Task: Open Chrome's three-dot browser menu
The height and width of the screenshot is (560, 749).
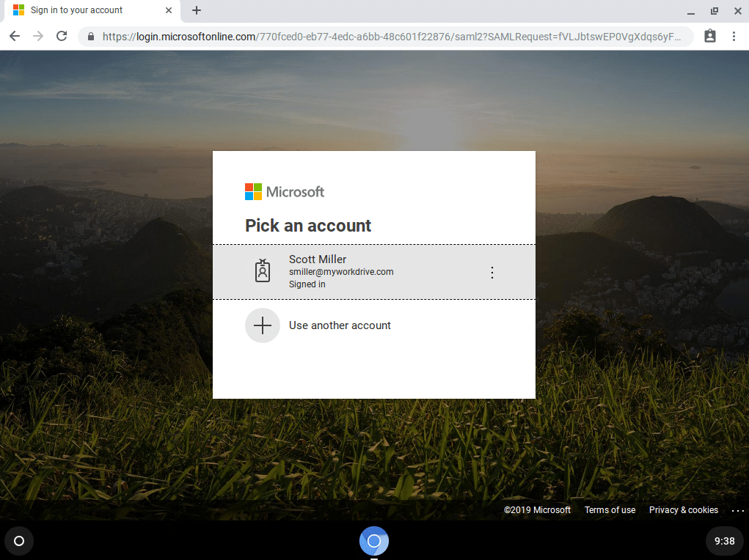Action: click(736, 36)
